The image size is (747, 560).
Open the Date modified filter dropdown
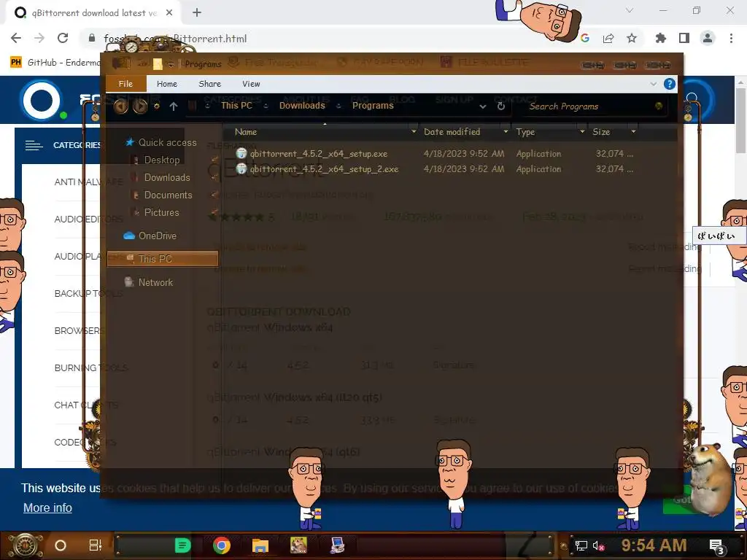506,131
